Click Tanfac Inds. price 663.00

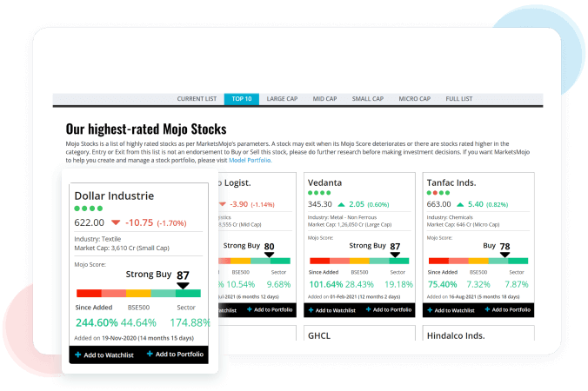pyautogui.click(x=438, y=204)
